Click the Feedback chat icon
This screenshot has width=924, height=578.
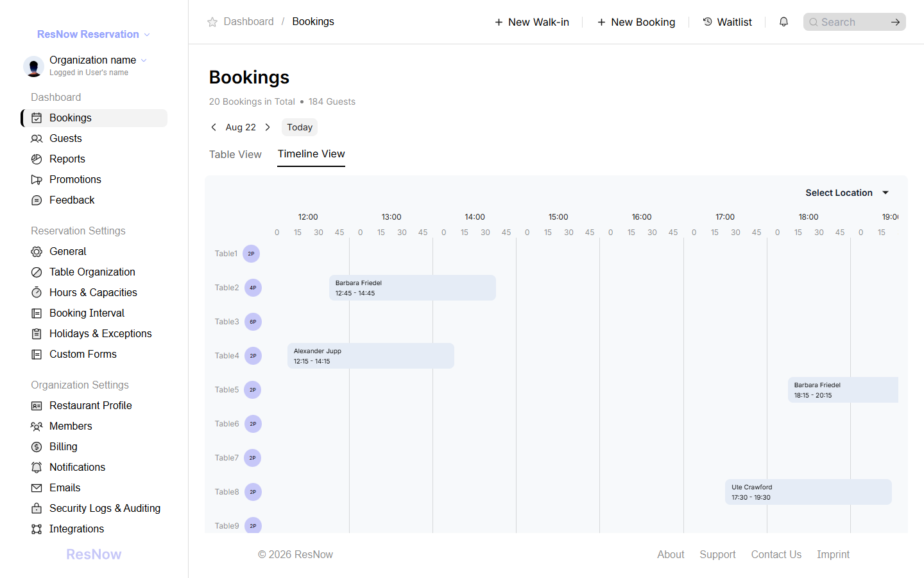coord(37,200)
